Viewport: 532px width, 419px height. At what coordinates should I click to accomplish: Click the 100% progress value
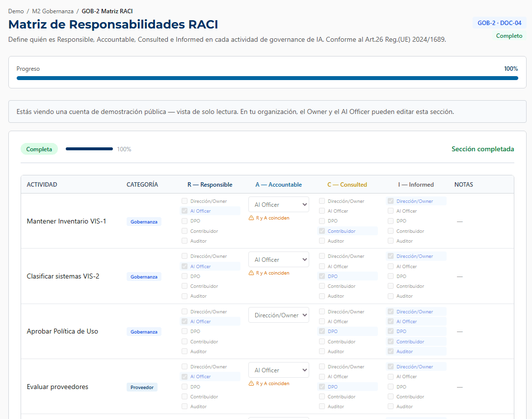click(x=511, y=69)
